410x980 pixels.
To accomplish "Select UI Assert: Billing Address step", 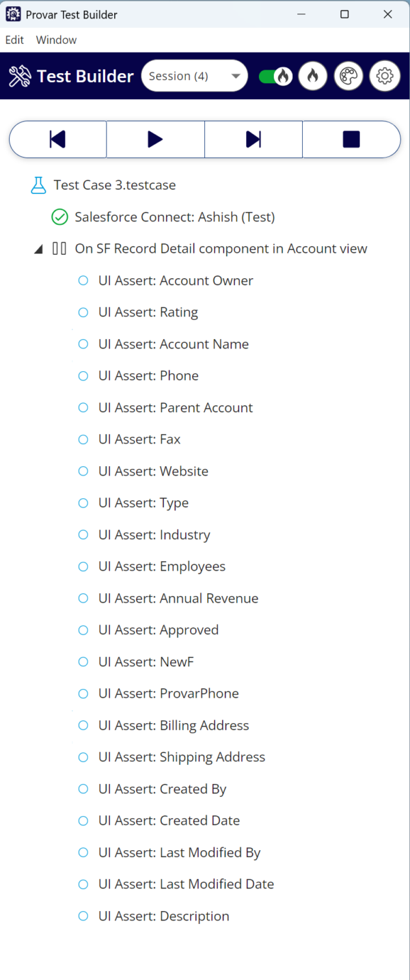I will (x=174, y=725).
